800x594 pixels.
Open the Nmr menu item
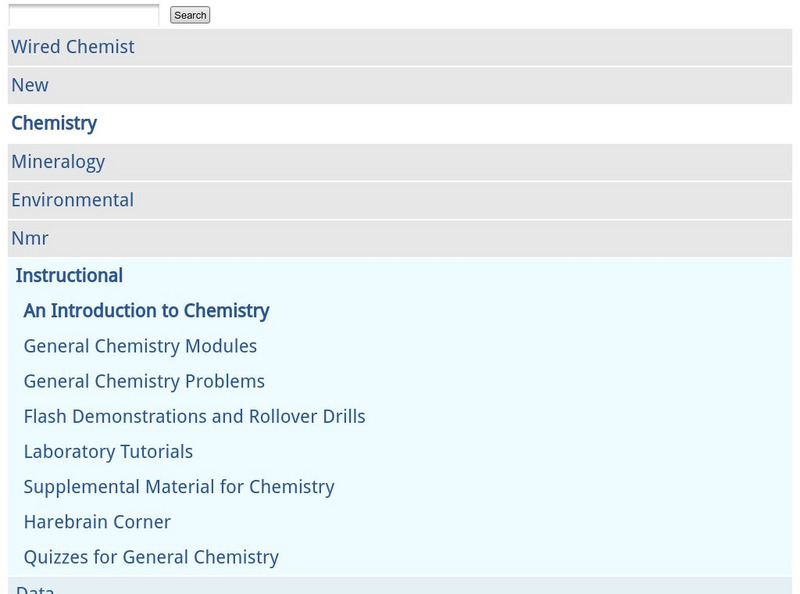coord(30,238)
